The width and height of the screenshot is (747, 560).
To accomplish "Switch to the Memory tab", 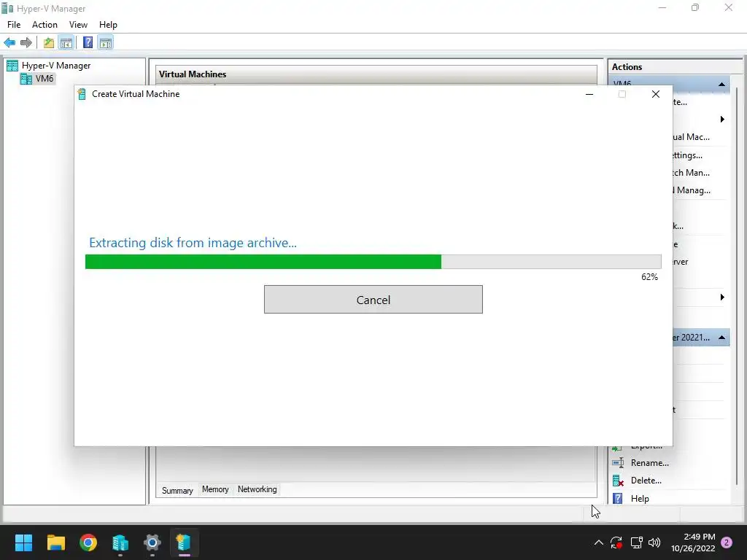I will (215, 489).
